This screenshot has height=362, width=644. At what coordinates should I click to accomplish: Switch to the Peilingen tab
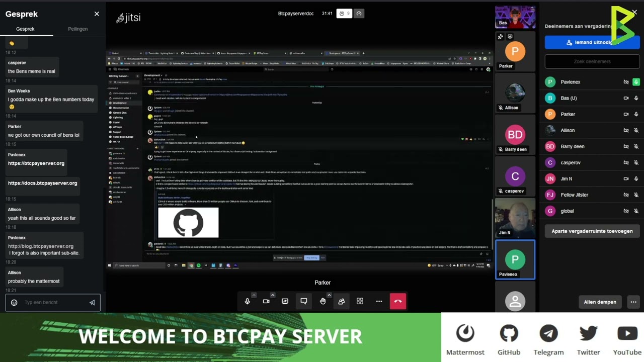click(77, 29)
